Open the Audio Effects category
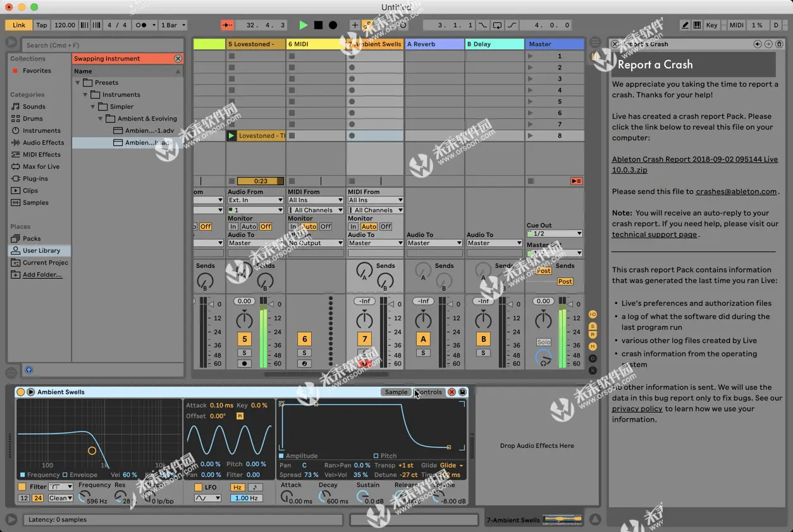The height and width of the screenshot is (532, 793). pyautogui.click(x=44, y=142)
